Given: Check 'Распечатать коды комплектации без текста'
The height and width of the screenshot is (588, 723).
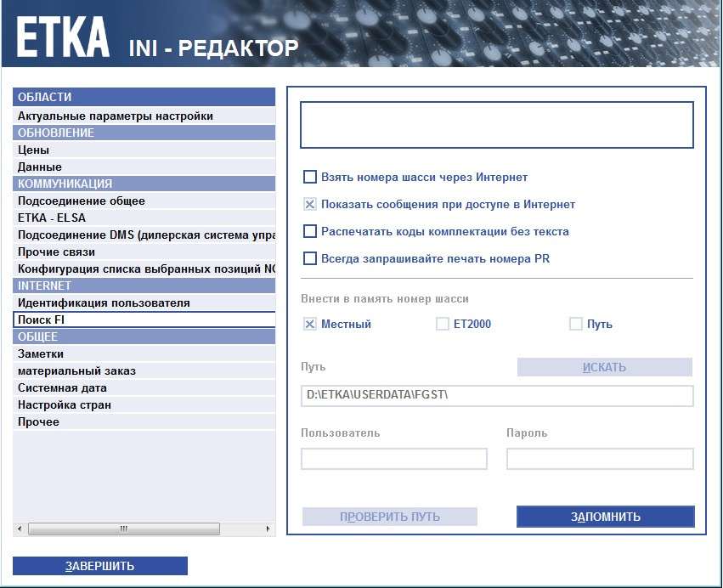Looking at the screenshot, I should coord(310,231).
